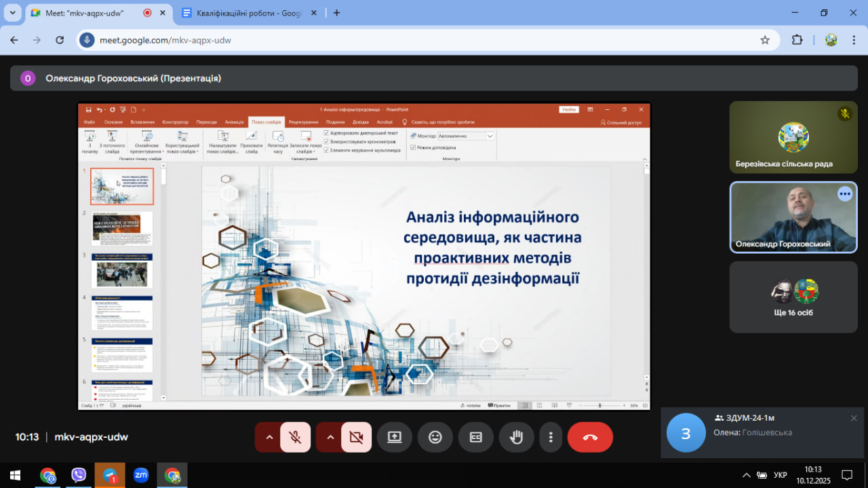This screenshot has height=488, width=868.
Task: Open the Chrome extensions puzzle icon
Action: 797,40
